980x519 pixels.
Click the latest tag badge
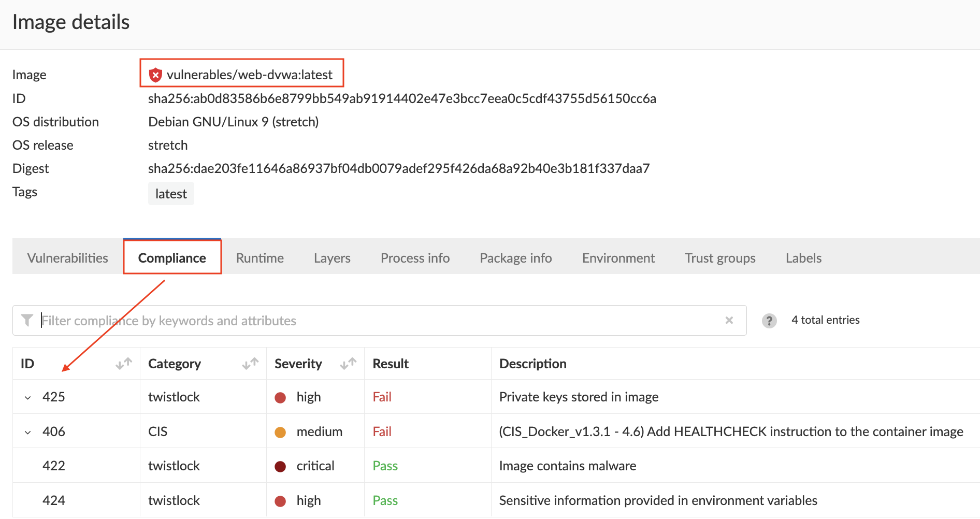coord(171,194)
